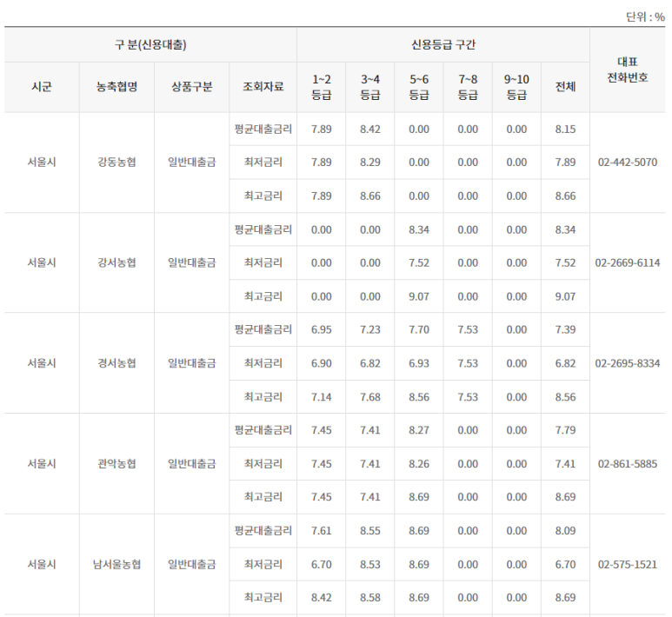
Task: Click phone number 02-2695-8334
Action: (x=628, y=363)
